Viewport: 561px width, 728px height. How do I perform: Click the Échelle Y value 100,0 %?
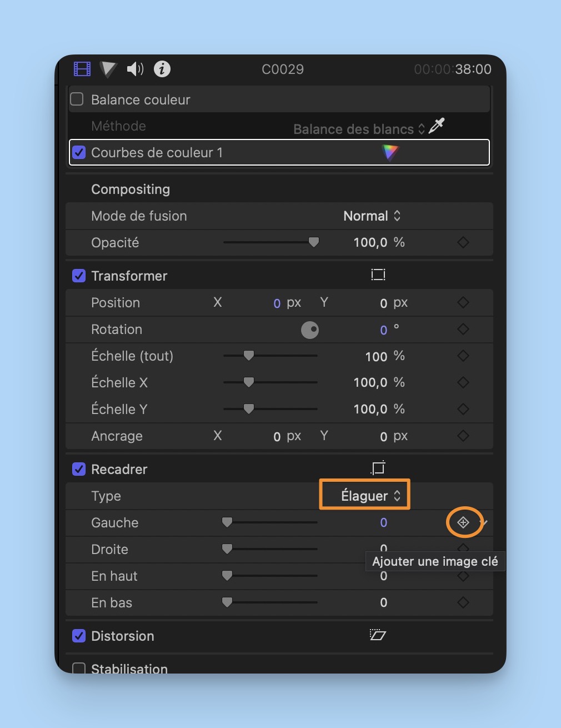coord(379,409)
